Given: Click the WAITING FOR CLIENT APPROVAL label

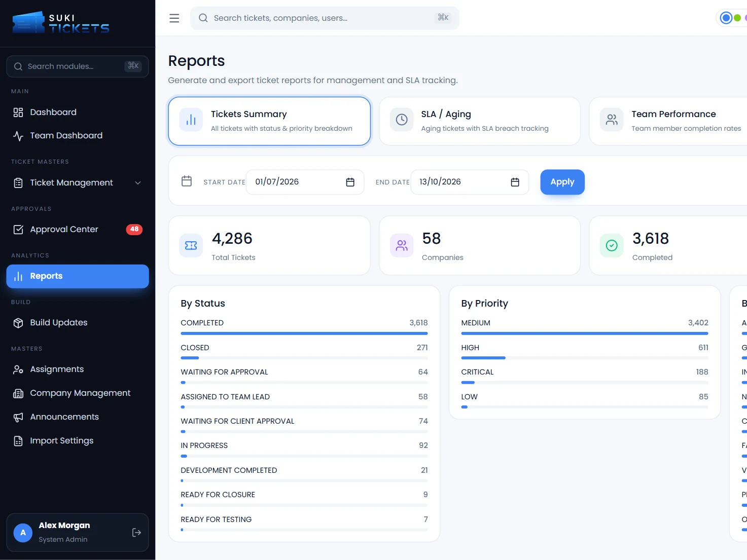Looking at the screenshot, I should coord(237,421).
